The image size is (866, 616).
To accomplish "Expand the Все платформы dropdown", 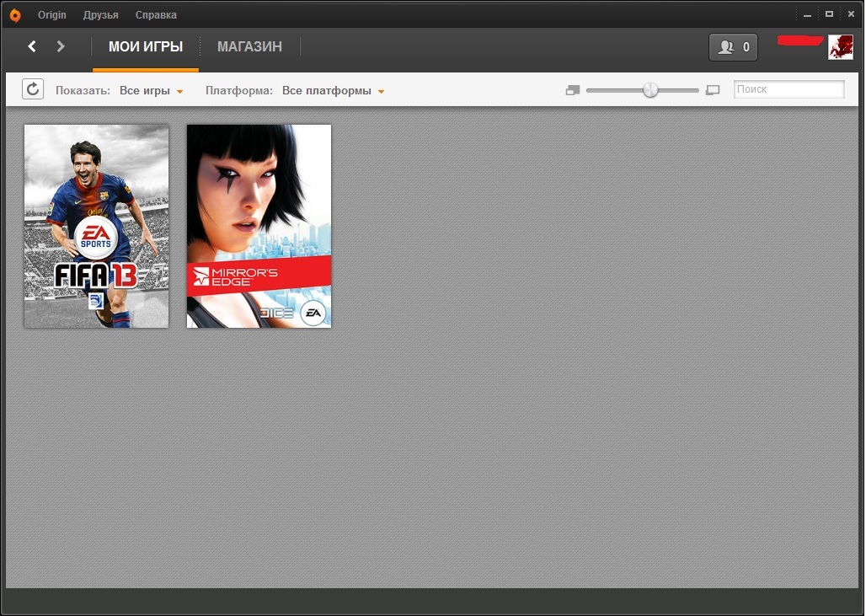I will click(333, 91).
